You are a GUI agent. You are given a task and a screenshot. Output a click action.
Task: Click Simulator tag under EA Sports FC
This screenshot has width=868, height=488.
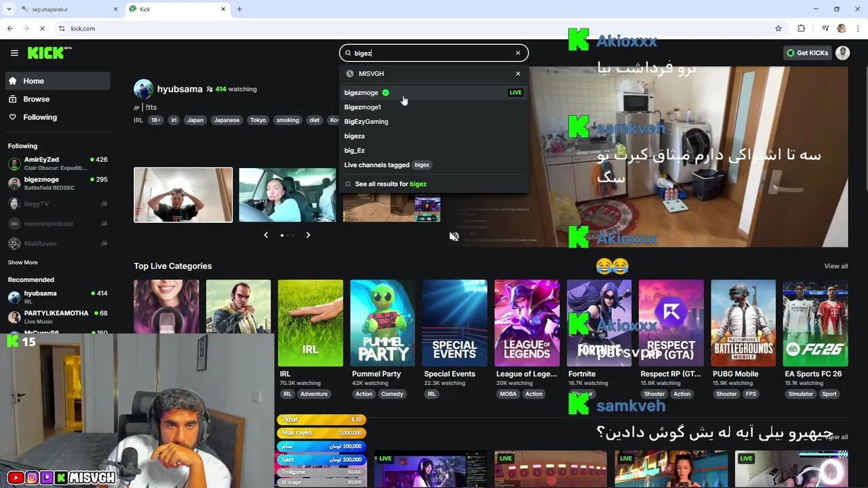(x=800, y=394)
